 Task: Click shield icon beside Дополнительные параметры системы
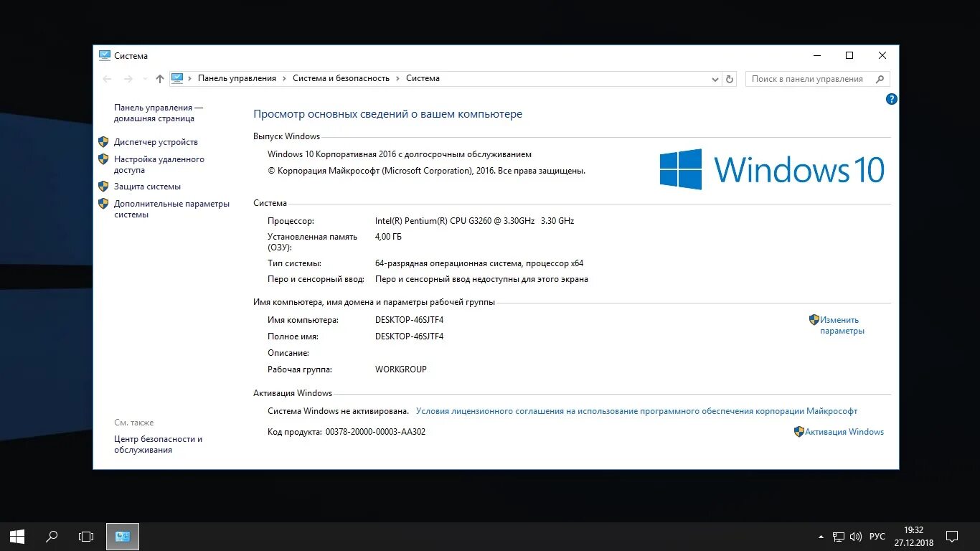(x=103, y=204)
